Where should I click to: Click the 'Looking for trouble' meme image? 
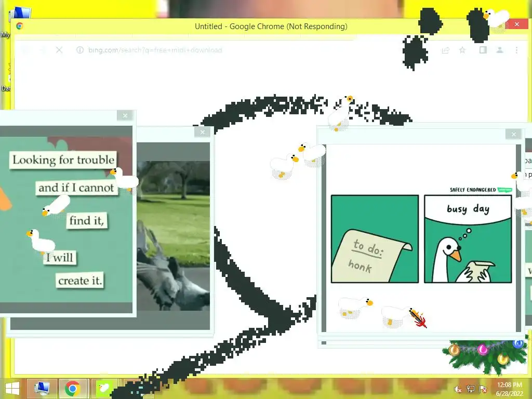(66, 220)
